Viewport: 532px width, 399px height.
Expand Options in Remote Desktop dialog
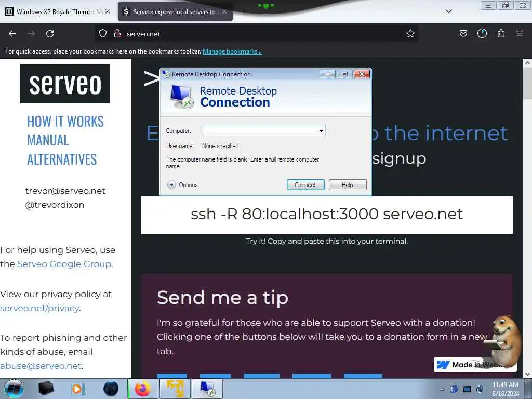click(x=182, y=185)
